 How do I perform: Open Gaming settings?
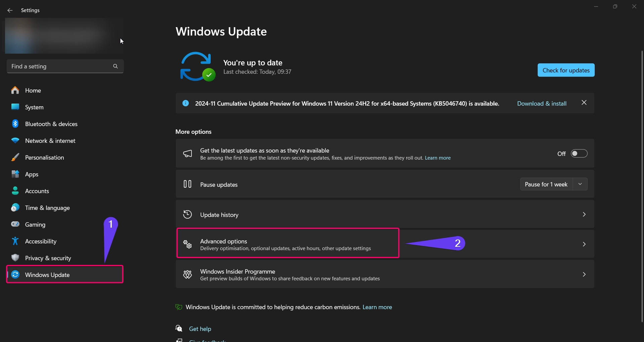tap(65, 224)
